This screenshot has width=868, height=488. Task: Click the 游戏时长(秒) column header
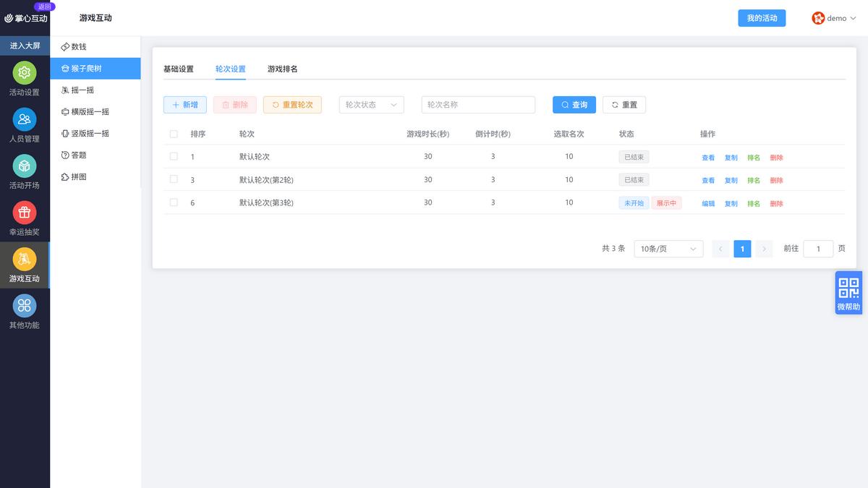point(428,134)
